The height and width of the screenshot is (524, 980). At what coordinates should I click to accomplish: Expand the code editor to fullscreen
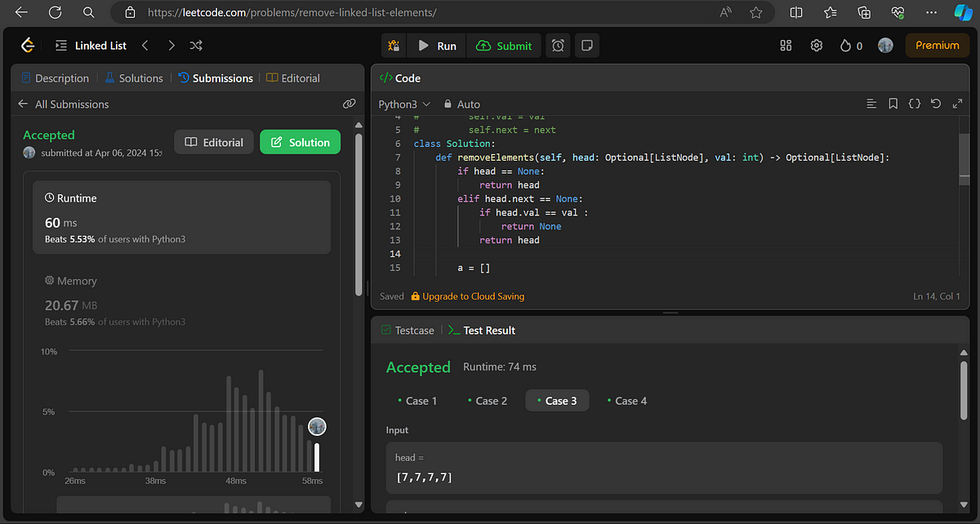point(957,104)
